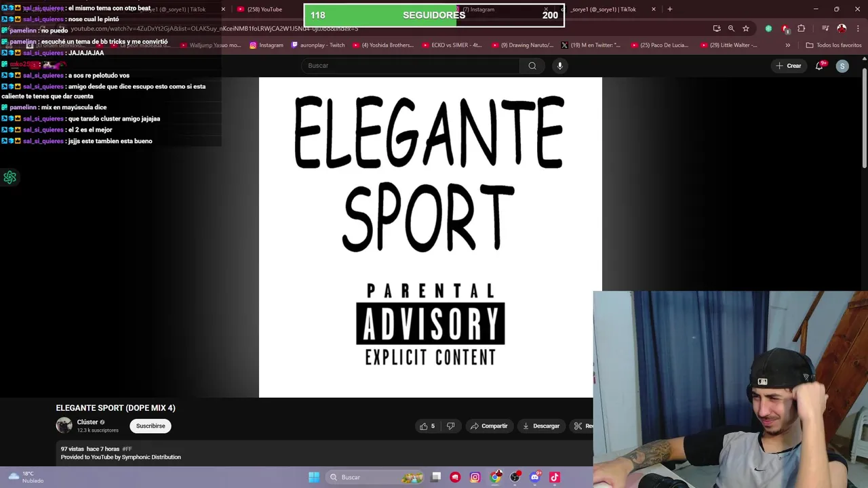Open the Chrome three-dot menu
This screenshot has width=868, height=488.
click(856, 28)
